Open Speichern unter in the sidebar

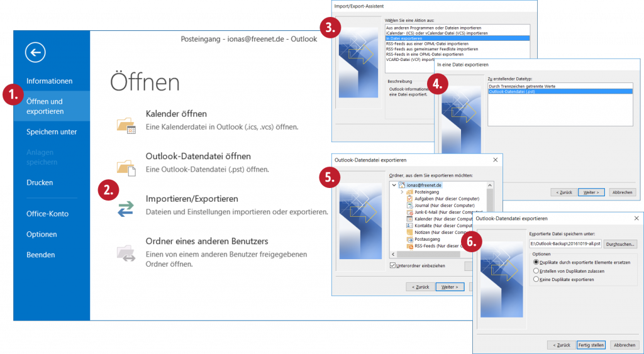click(52, 132)
